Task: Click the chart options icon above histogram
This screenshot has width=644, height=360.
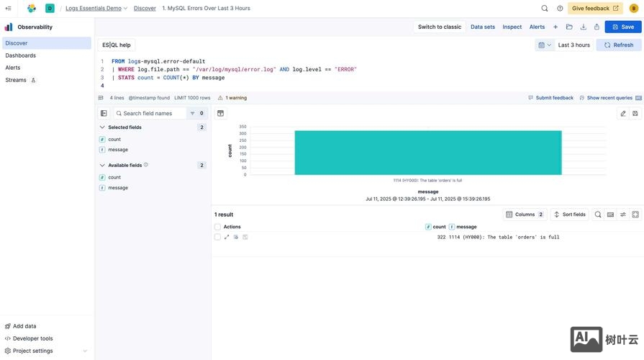Action: pyautogui.click(x=221, y=113)
